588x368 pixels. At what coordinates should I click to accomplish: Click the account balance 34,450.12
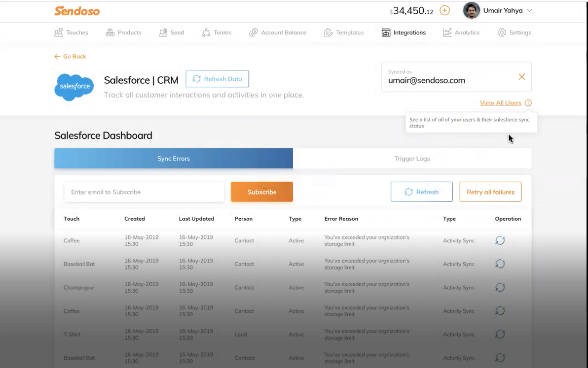411,11
